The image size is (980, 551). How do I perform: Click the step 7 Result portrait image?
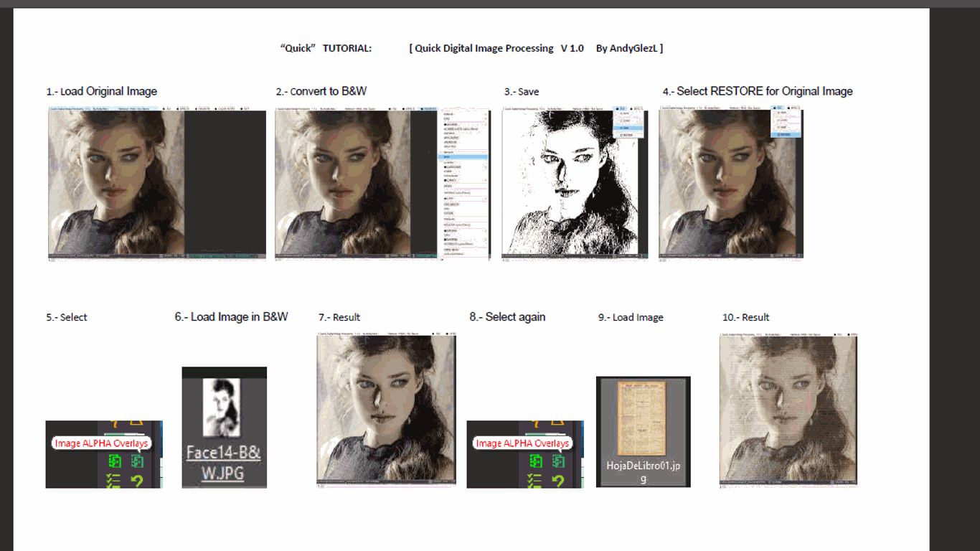pos(386,410)
